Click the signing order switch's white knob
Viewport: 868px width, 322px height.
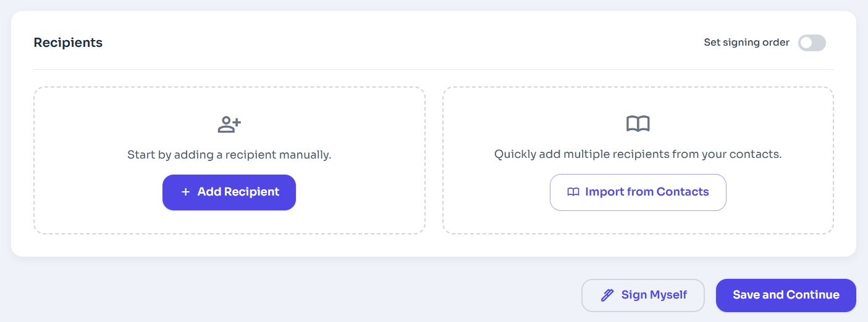point(806,43)
